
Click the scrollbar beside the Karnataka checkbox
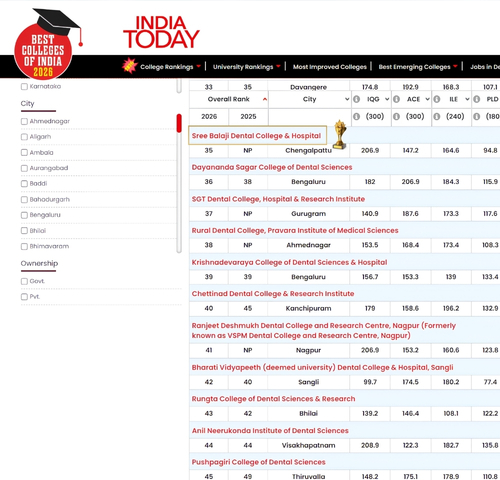(x=179, y=86)
